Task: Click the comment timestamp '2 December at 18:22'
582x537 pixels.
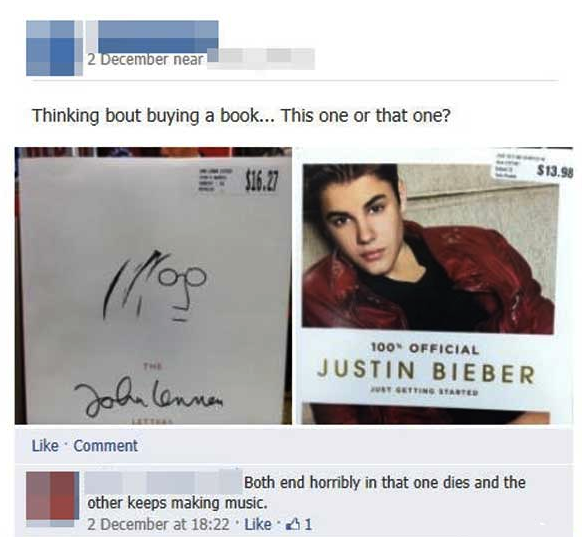Action: (158, 524)
